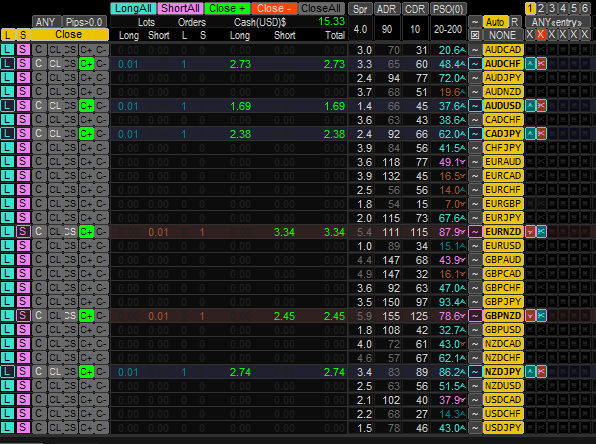Switch to slot tab 1
This screenshot has width=596, height=444.
530,8
